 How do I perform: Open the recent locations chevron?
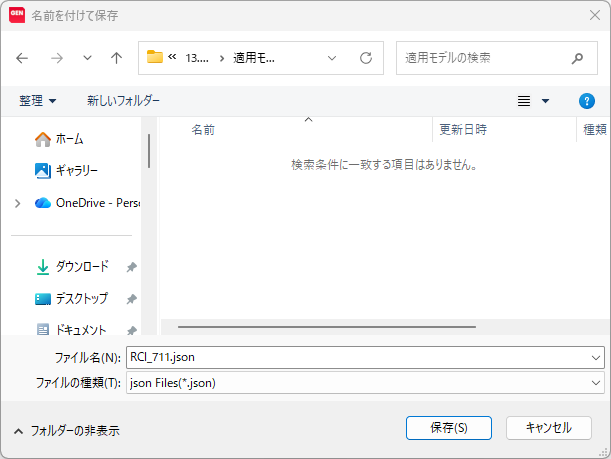tap(87, 58)
